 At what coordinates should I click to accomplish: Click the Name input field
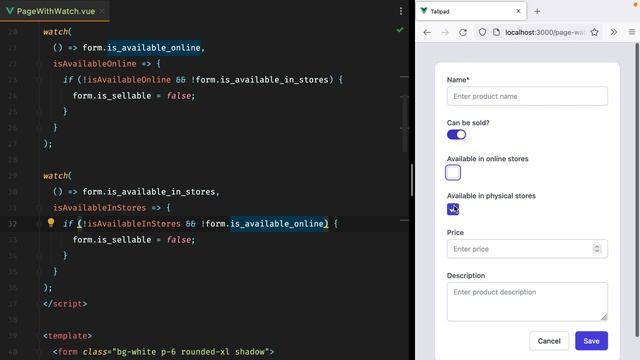[x=527, y=96]
